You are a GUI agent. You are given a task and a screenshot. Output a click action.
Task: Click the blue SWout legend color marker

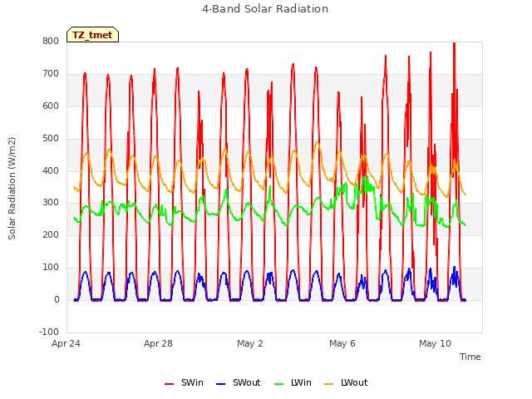click(x=220, y=384)
